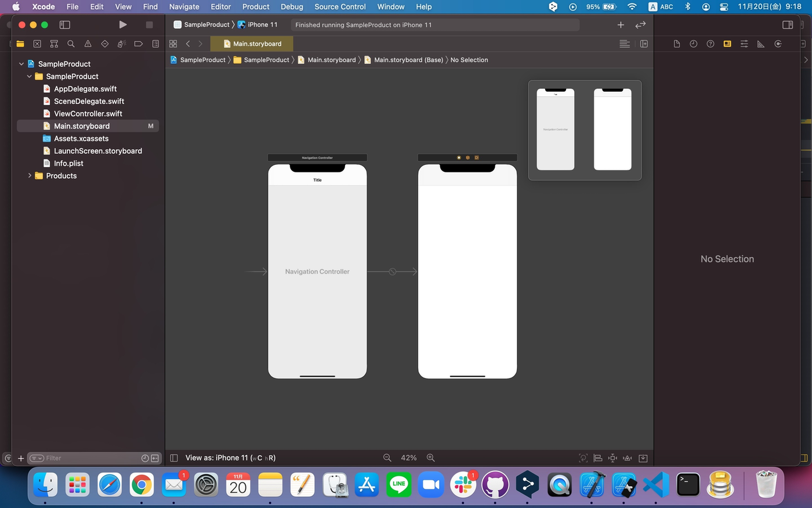Collapse the SampleProduct group folder

[x=30, y=76]
